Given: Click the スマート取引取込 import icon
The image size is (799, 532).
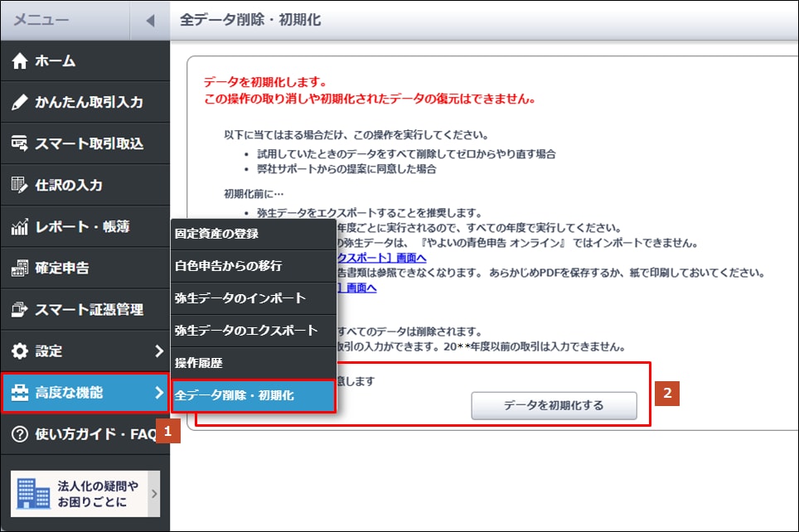Looking at the screenshot, I should point(20,144).
